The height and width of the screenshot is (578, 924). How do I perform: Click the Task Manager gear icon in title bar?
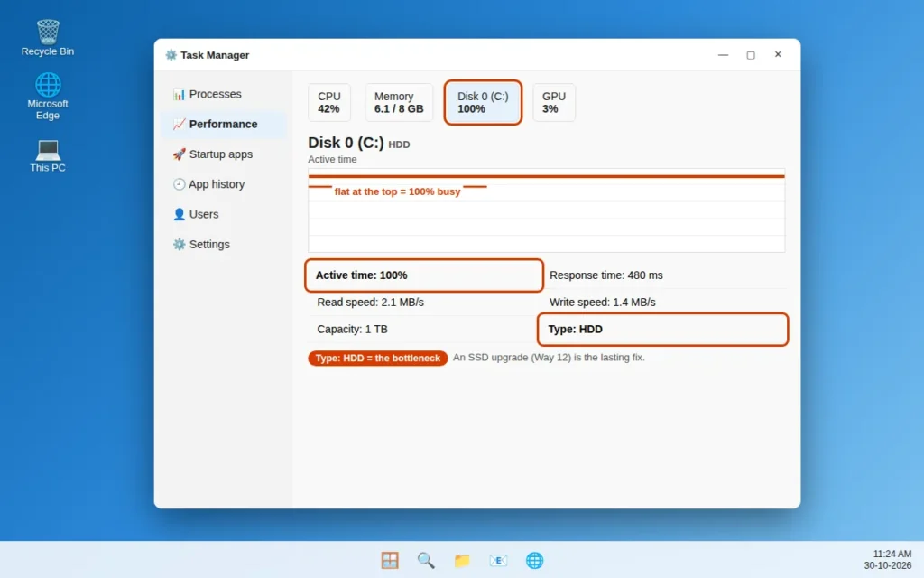[171, 55]
